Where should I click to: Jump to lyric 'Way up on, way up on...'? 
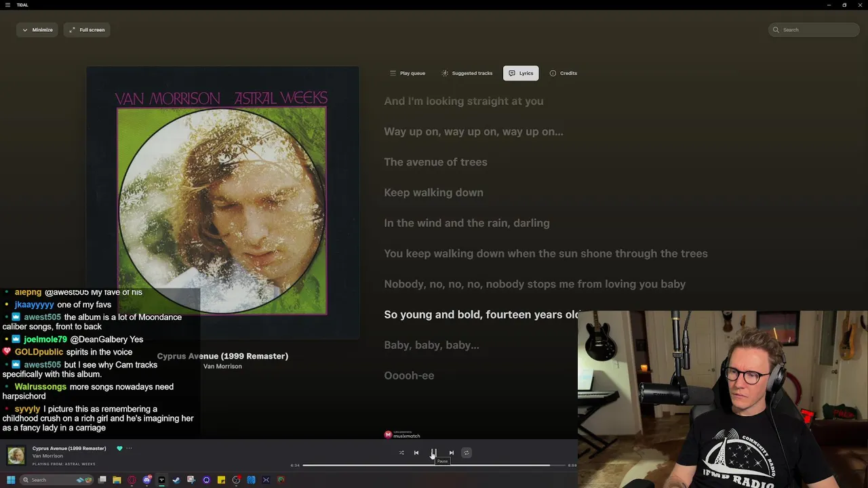473,131
